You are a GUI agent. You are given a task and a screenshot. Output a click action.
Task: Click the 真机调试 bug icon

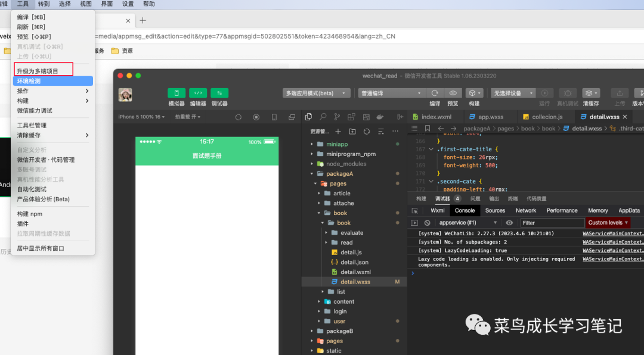pyautogui.click(x=568, y=93)
